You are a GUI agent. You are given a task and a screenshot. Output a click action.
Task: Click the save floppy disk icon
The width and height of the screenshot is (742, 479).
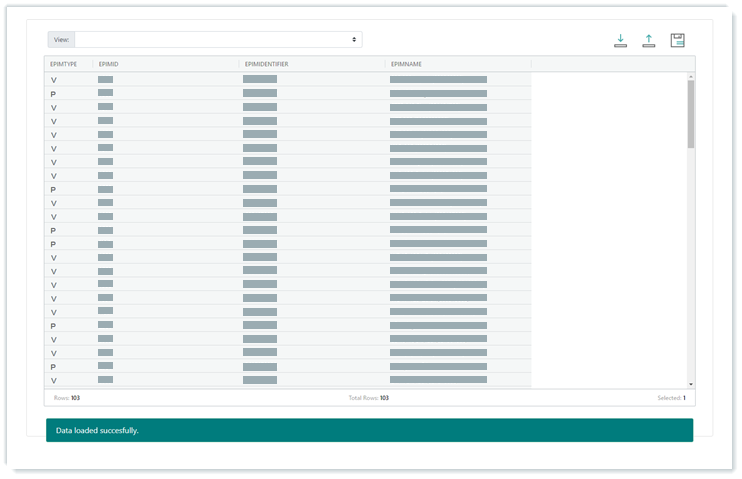click(x=677, y=40)
